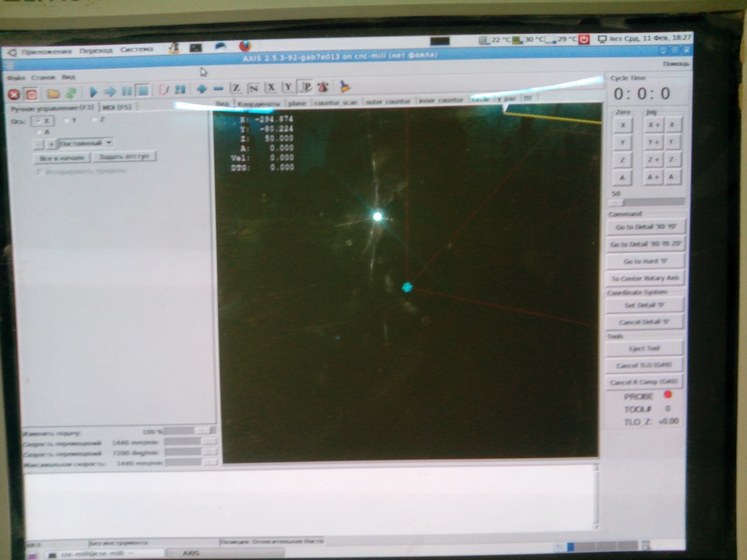Click the red power icon in system tray

(584, 40)
